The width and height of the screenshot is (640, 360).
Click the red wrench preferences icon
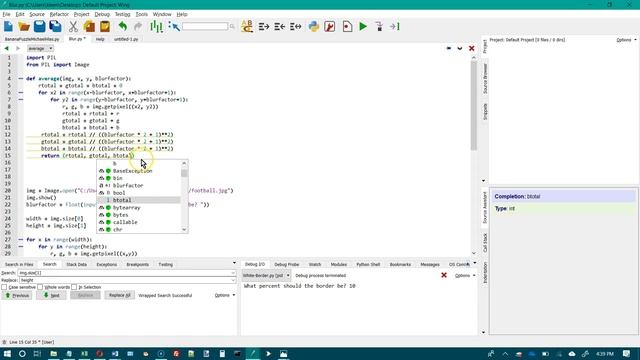click(x=329, y=27)
